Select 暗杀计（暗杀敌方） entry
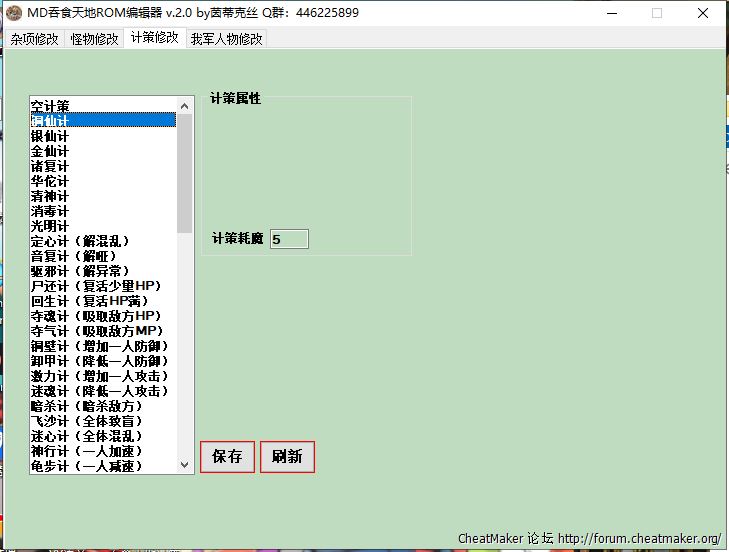The height and width of the screenshot is (552, 729). (x=87, y=406)
